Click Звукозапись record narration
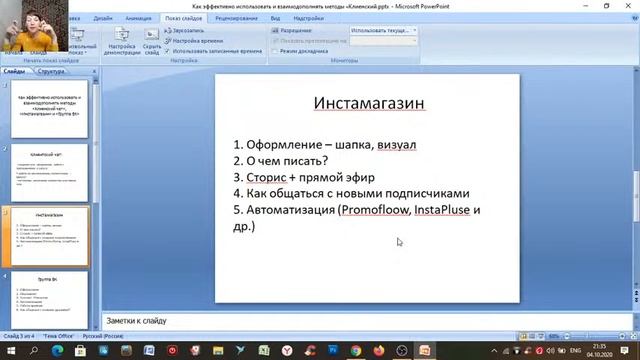This screenshot has height=360, width=640. (x=184, y=30)
